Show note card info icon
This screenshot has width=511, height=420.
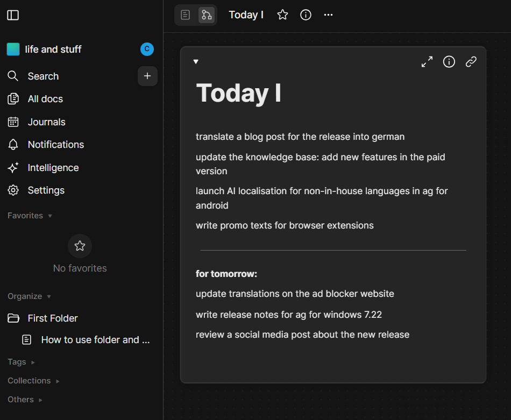449,62
